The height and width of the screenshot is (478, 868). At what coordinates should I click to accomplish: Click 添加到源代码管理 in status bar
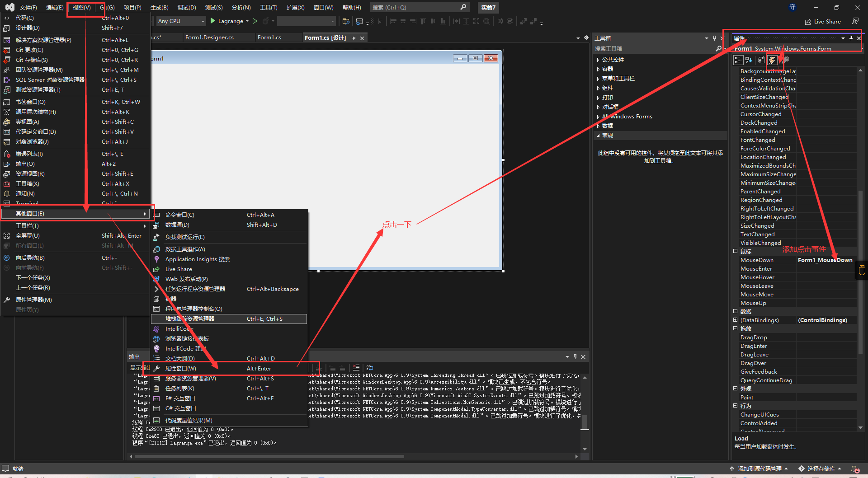pyautogui.click(x=759, y=469)
